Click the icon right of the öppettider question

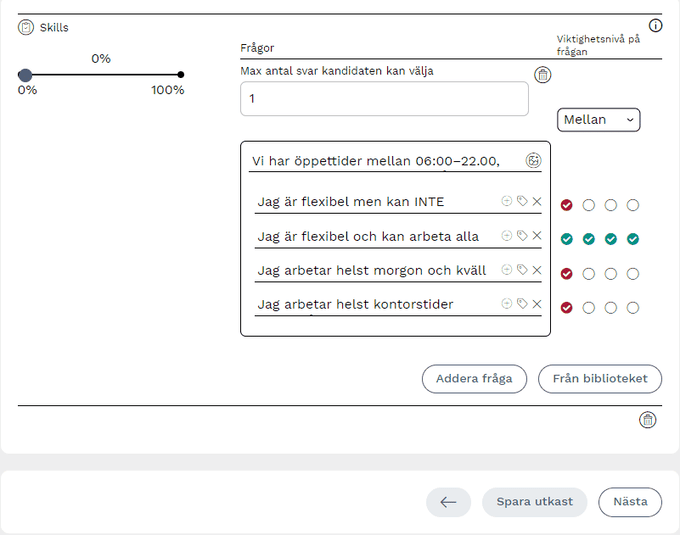[x=534, y=160]
